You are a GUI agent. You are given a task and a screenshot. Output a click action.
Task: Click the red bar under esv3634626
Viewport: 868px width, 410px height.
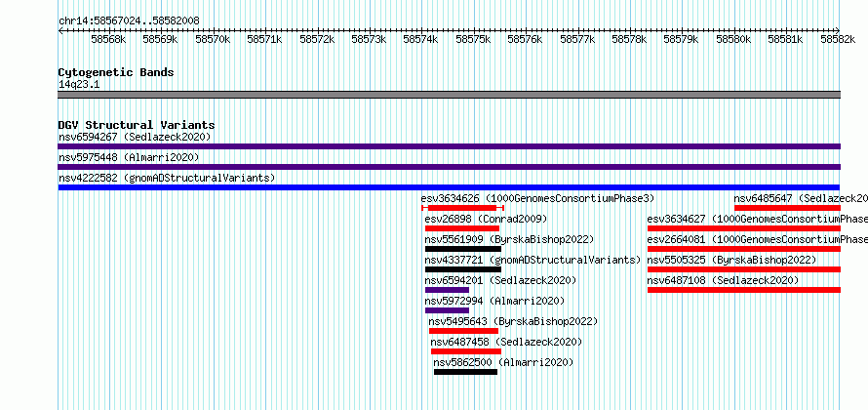[463, 208]
